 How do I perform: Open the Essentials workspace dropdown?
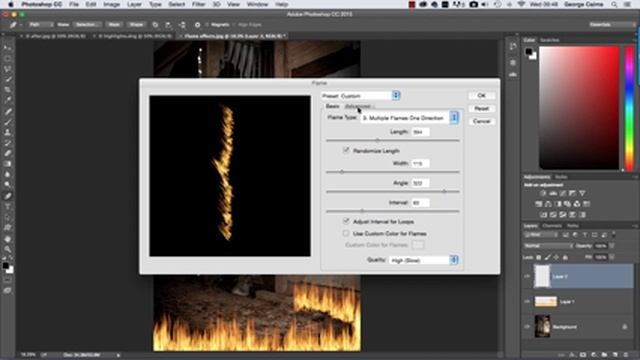click(x=612, y=25)
